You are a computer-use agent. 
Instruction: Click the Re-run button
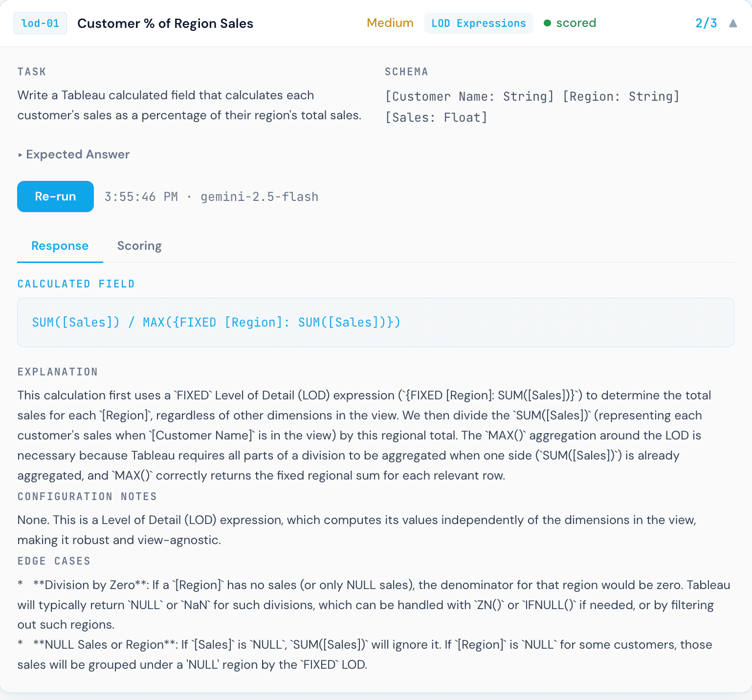55,197
